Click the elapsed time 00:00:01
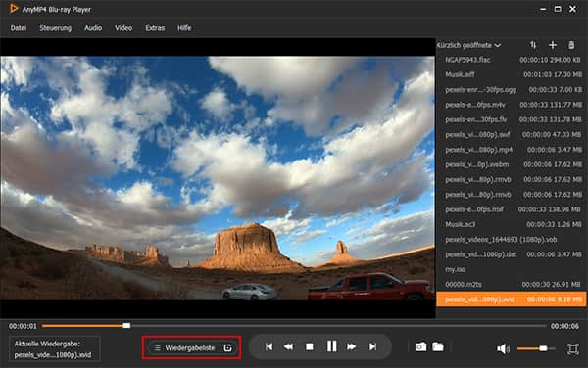The width and height of the screenshot is (588, 368). 23,326
